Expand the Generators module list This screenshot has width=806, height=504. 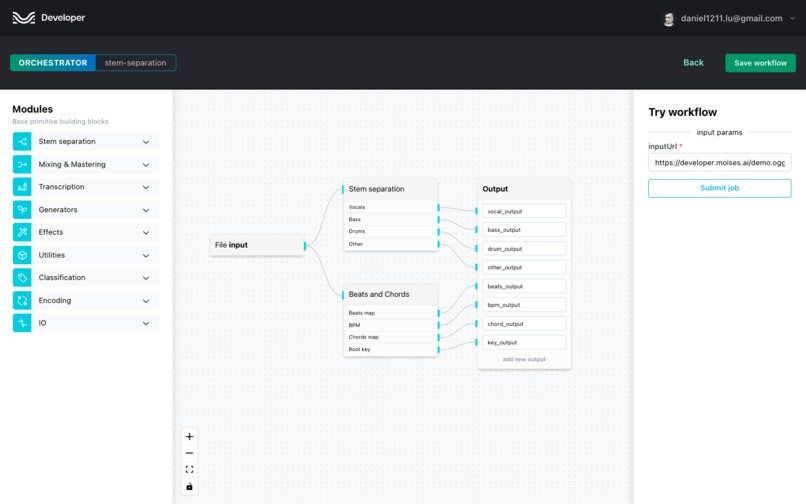(x=146, y=210)
